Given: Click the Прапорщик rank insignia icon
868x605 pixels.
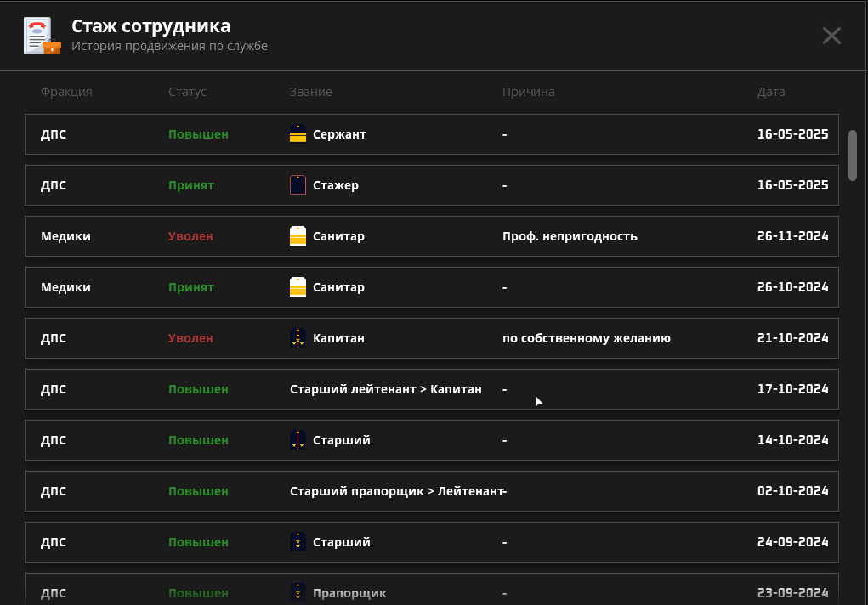Looking at the screenshot, I should (x=298, y=592).
